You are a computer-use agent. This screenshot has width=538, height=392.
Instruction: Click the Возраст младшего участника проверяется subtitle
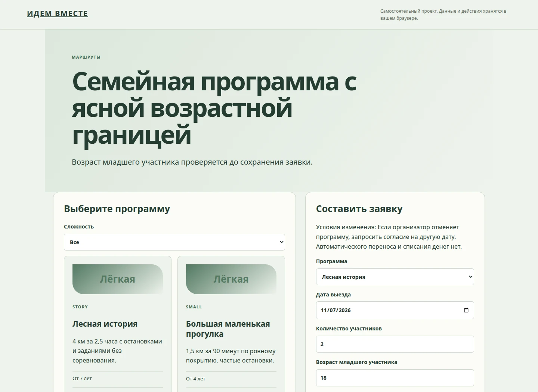[x=192, y=162]
